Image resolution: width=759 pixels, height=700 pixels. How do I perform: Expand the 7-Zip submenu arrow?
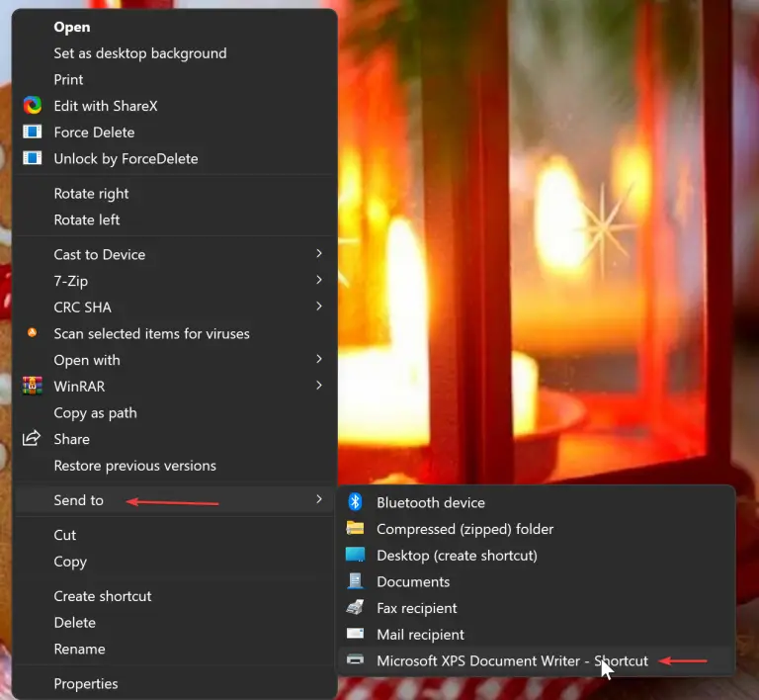tap(319, 280)
